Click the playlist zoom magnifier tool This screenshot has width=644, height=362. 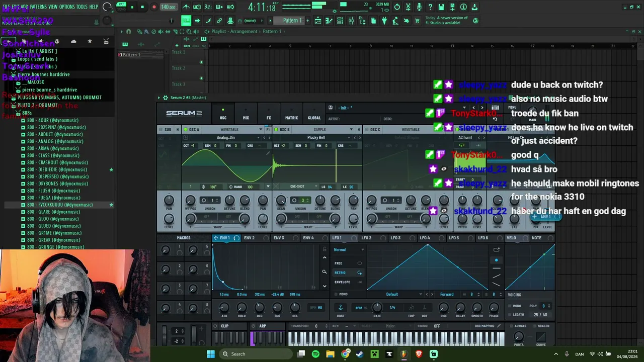(189, 31)
